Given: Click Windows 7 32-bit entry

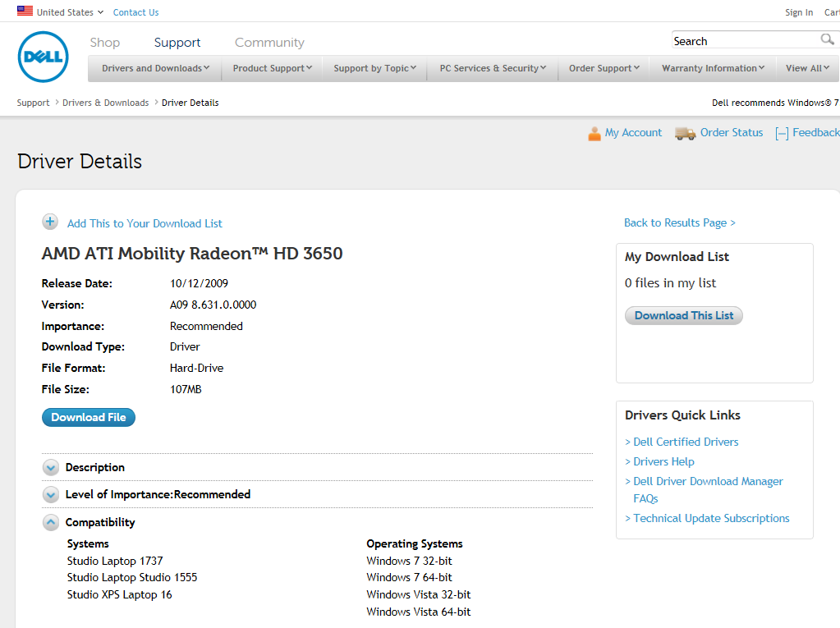Looking at the screenshot, I should 409,561.
